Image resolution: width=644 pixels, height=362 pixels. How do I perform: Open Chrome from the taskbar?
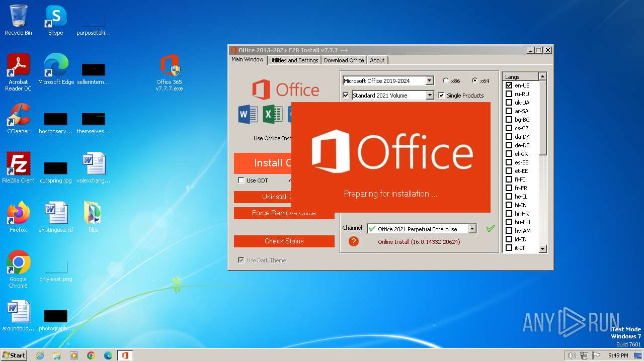tap(91, 355)
